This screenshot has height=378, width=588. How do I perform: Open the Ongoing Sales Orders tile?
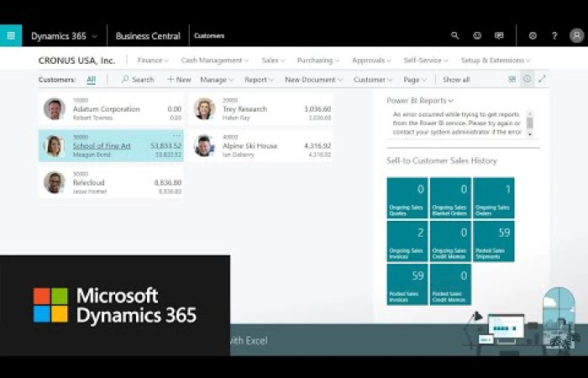pos(494,197)
